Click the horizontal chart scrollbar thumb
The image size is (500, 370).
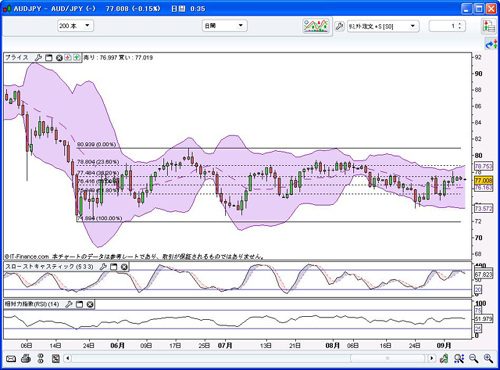(387, 358)
